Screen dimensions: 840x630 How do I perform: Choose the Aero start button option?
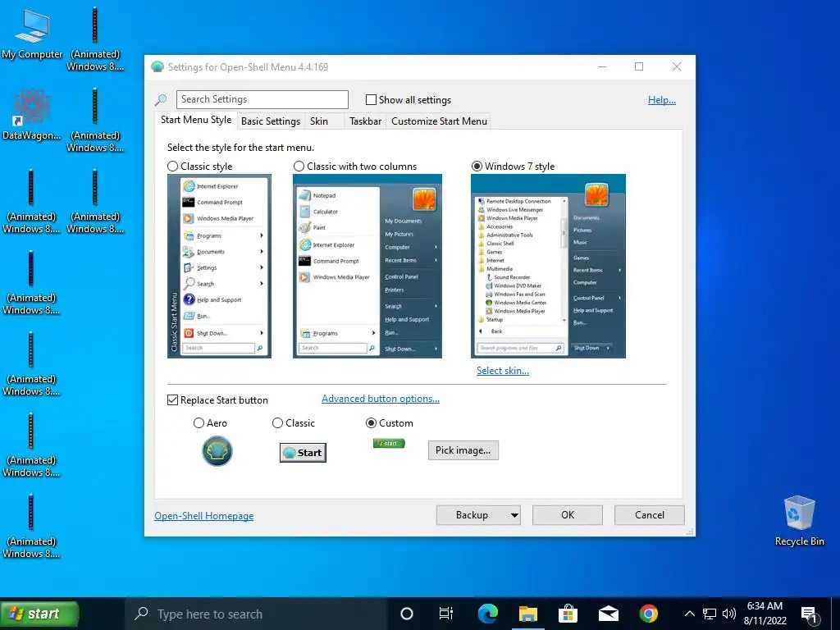click(199, 423)
